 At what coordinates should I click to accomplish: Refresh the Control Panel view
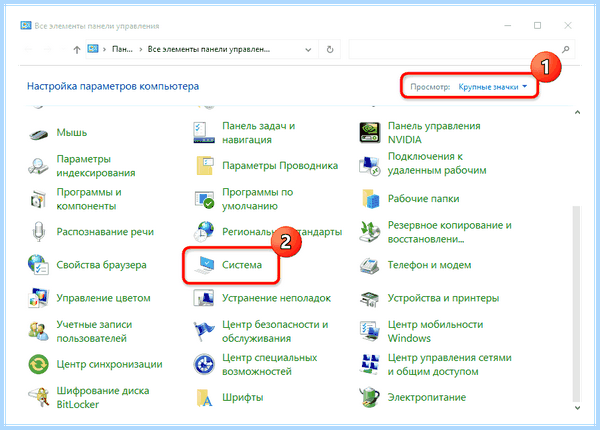pyautogui.click(x=330, y=50)
